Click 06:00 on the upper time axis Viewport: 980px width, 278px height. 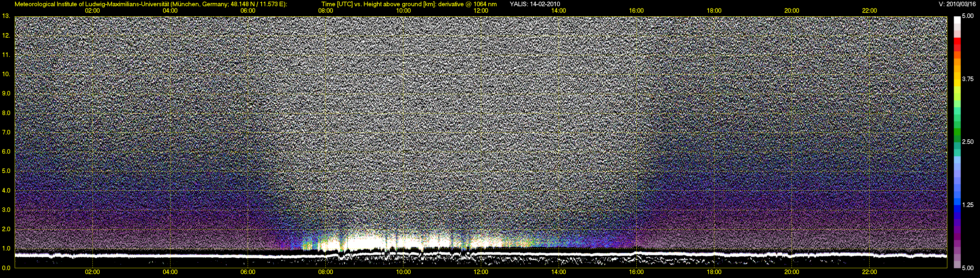[x=248, y=11]
